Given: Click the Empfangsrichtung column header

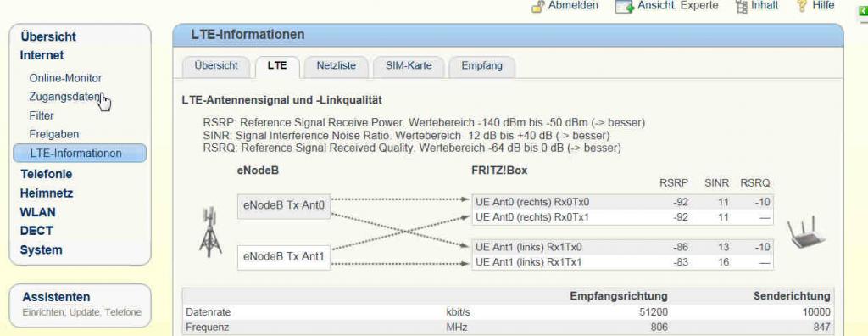Looking at the screenshot, I should click(x=618, y=296).
